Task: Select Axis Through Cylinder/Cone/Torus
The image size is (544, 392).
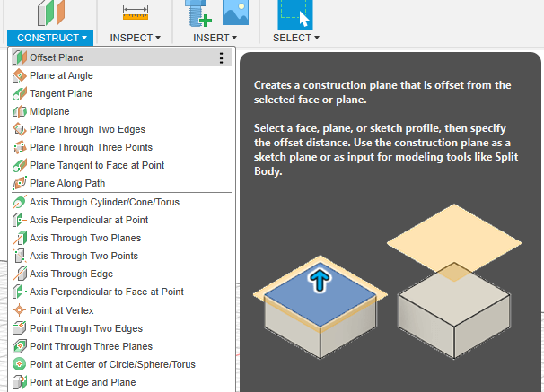Action: click(x=121, y=202)
